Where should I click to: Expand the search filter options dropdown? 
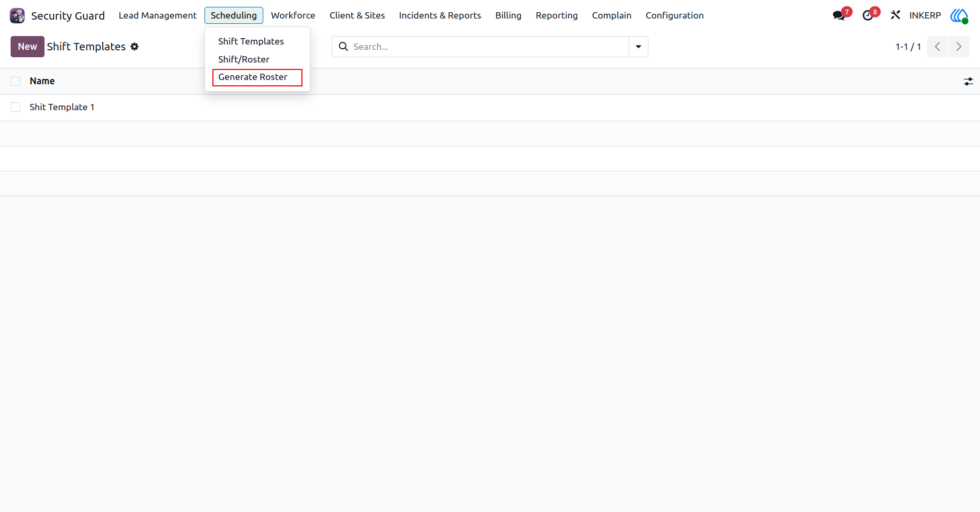(638, 47)
